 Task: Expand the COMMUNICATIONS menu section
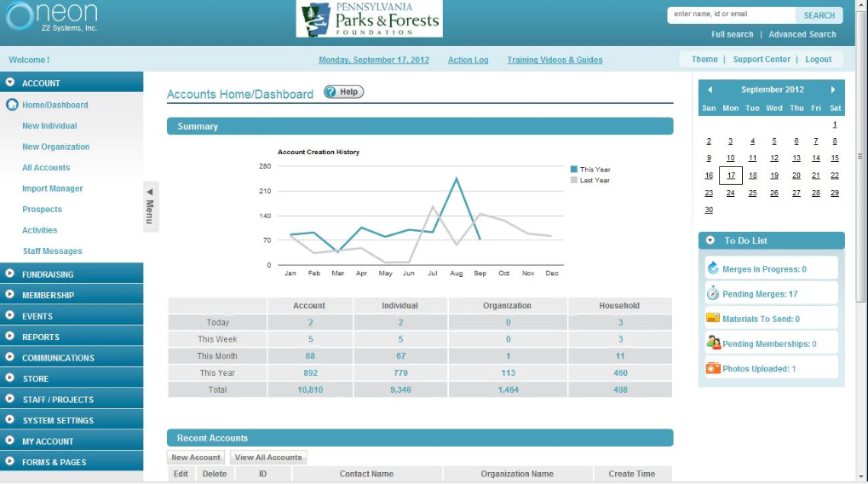(10, 357)
